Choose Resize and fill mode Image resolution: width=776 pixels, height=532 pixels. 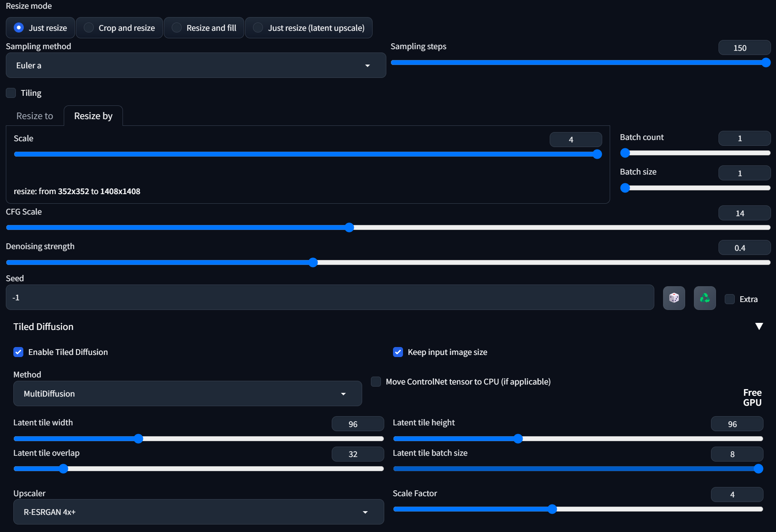(204, 27)
